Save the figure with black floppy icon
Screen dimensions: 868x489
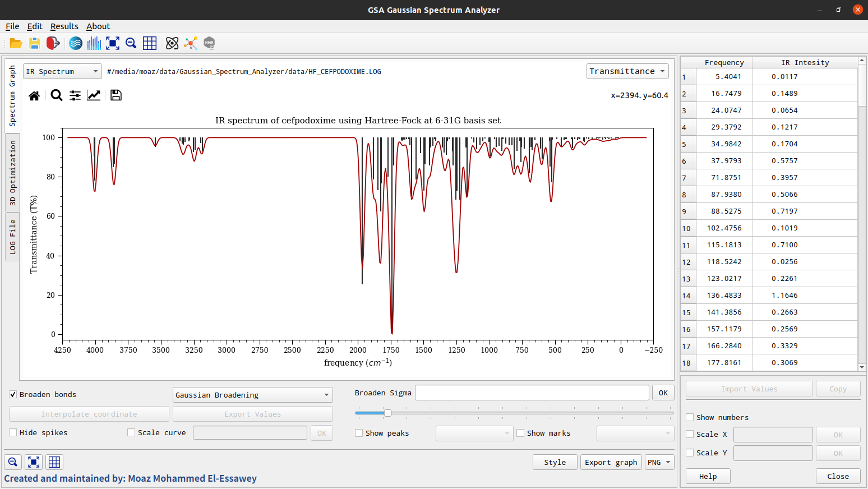click(x=116, y=95)
